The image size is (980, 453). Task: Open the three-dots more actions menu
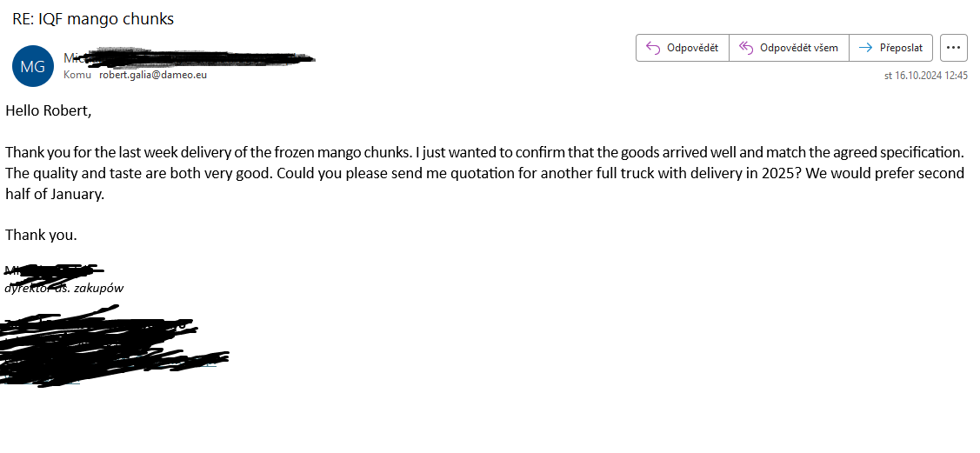(953, 48)
